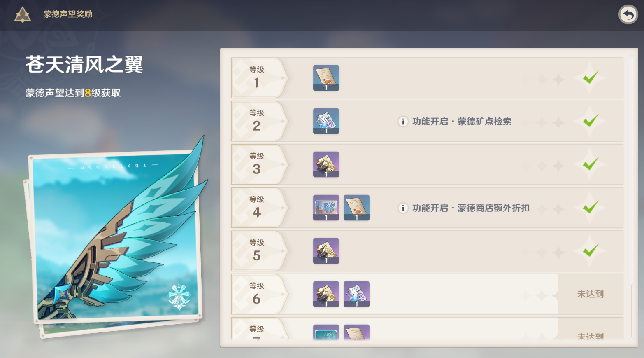Image resolution: width=644 pixels, height=358 pixels.
Task: Select the level 1 recipe reward icon
Action: 326,78
